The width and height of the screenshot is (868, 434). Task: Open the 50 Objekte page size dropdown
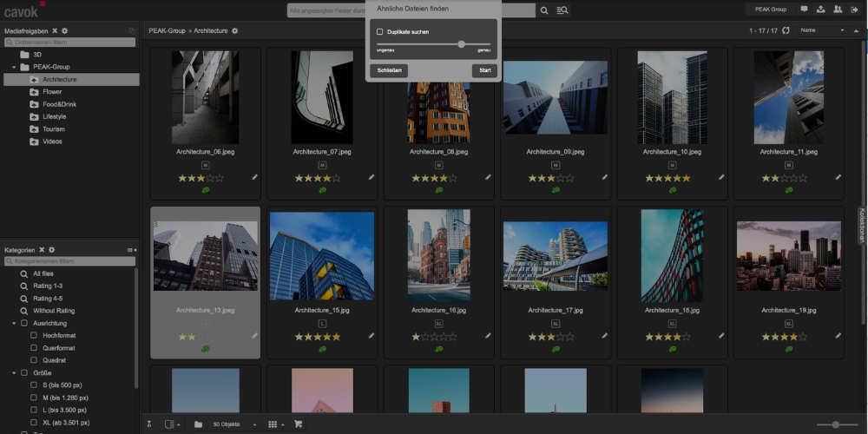234,424
